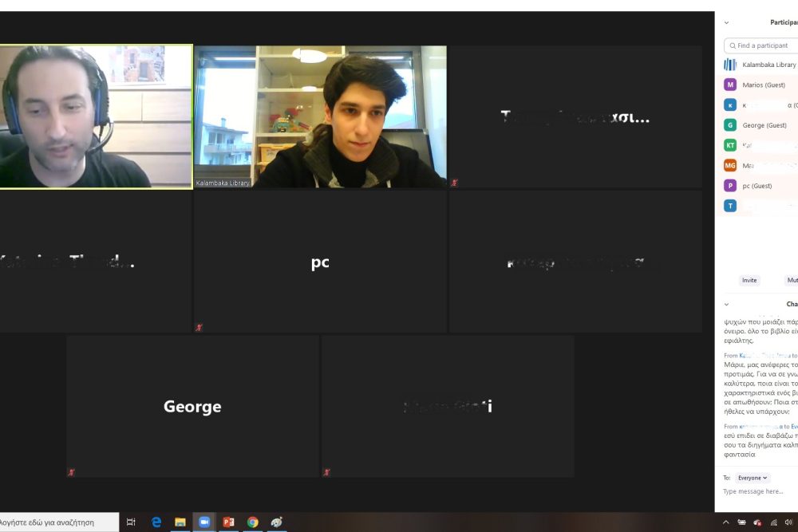The image size is (798, 532).
Task: Open the chat recipient Everyone dropdown
Action: pyautogui.click(x=753, y=478)
